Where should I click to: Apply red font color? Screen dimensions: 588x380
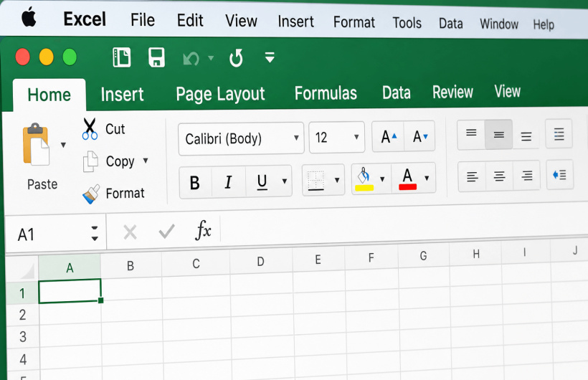point(407,179)
